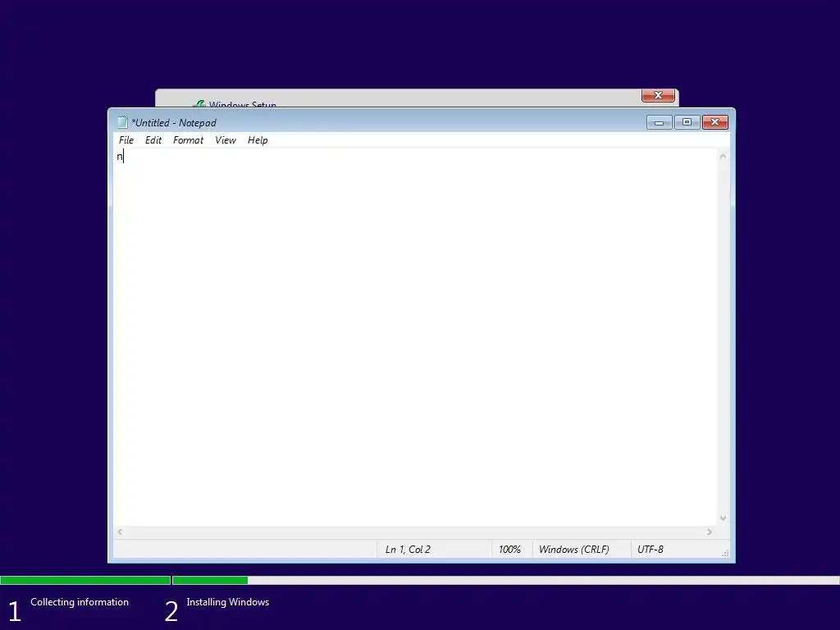840x630 pixels.
Task: Close the Windows Setup window behind Notepad
Action: tap(658, 95)
